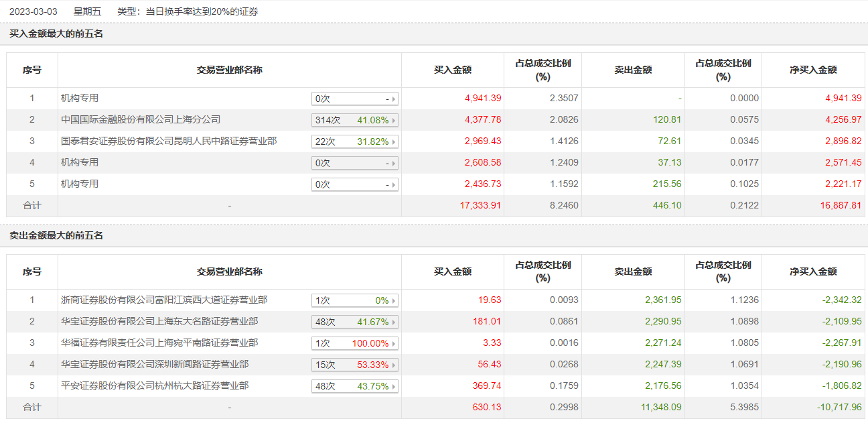Viewport: 868px width, 423px height.
Task: Click the arrow icon next to 15次 53.33%
Action: (x=394, y=365)
